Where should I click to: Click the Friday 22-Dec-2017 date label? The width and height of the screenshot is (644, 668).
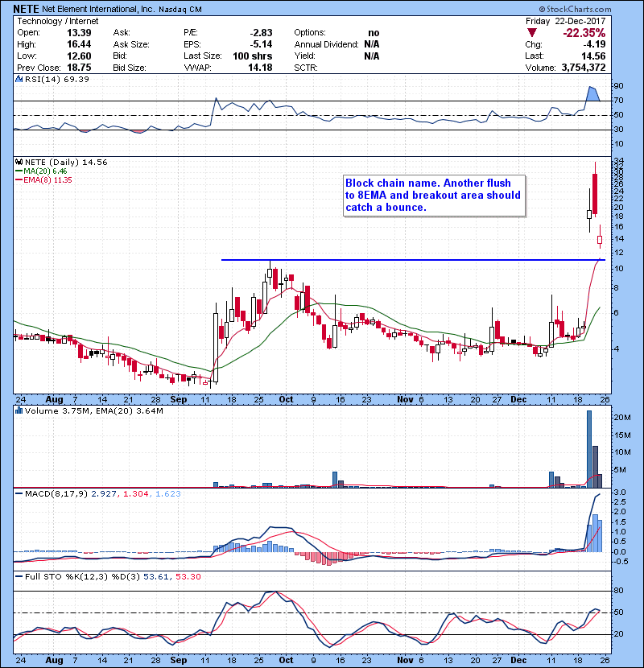click(565, 21)
